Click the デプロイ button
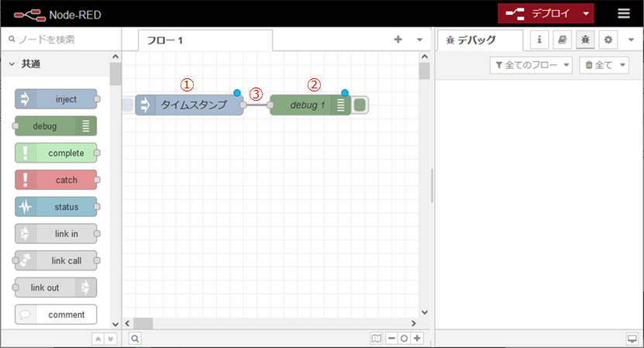Viewport: 644px width, 348px height. 539,13
